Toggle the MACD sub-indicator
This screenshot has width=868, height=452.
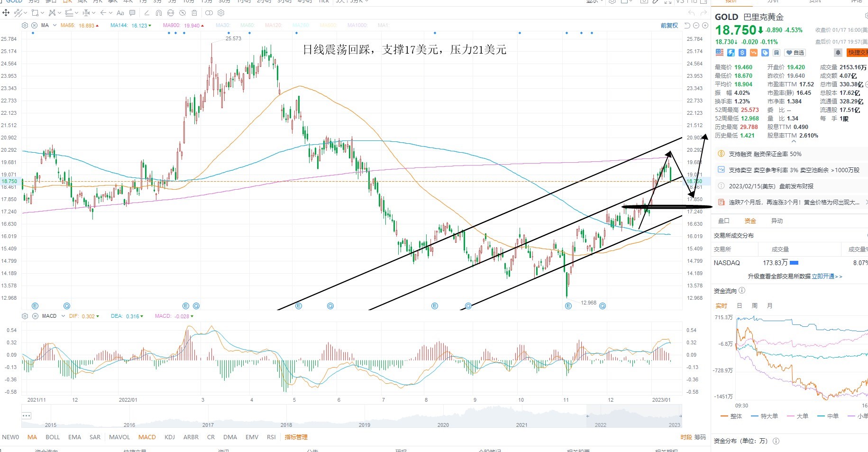point(147,437)
